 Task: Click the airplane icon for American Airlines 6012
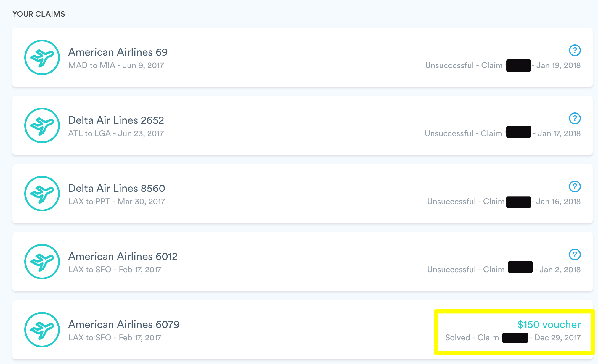42,262
